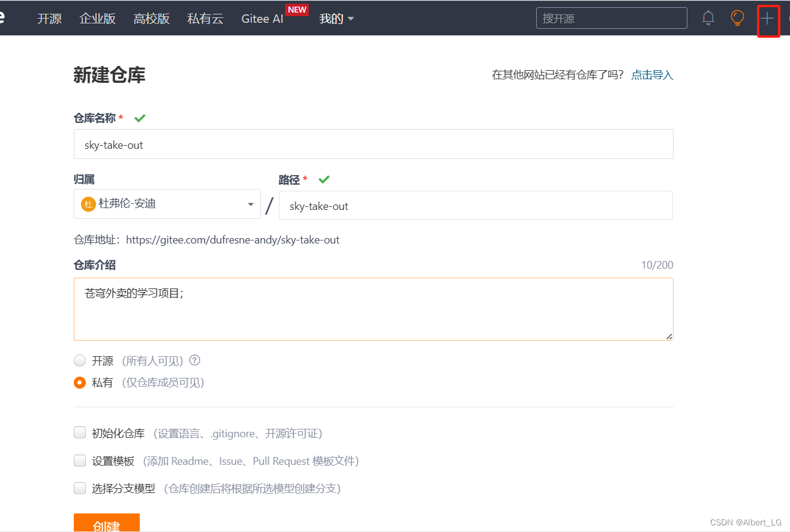Enable the 选择分支模型 checkbox
Screen dimensions: 790x532
(x=80, y=488)
